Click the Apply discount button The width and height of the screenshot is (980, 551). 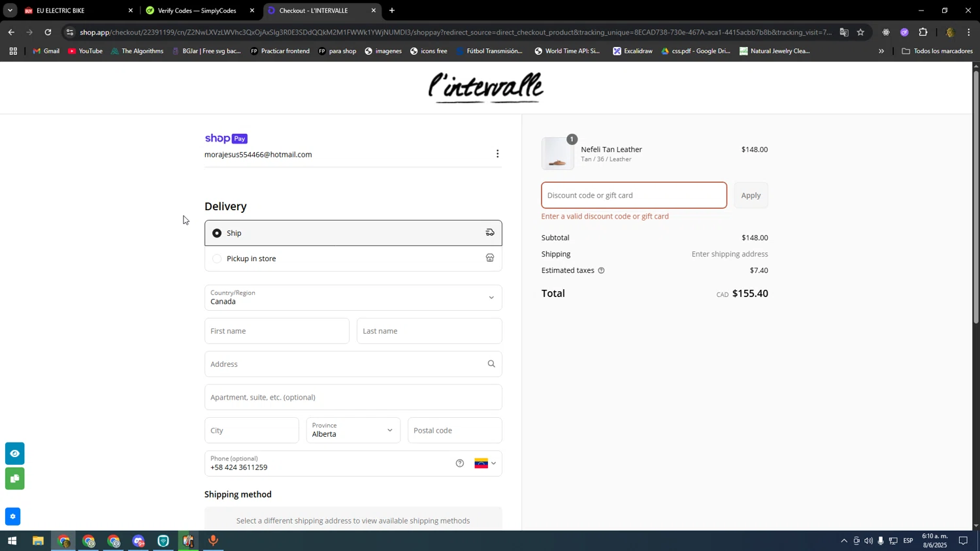point(751,195)
